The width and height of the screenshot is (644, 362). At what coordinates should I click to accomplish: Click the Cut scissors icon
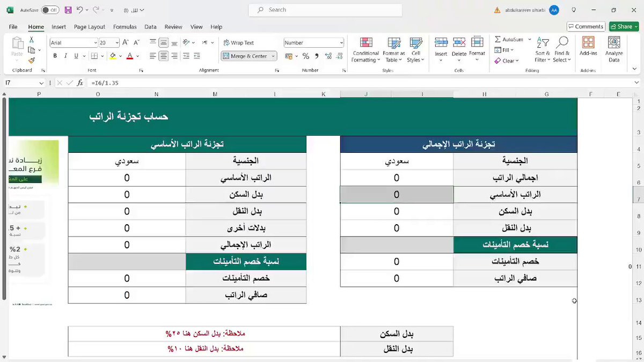[x=32, y=40]
